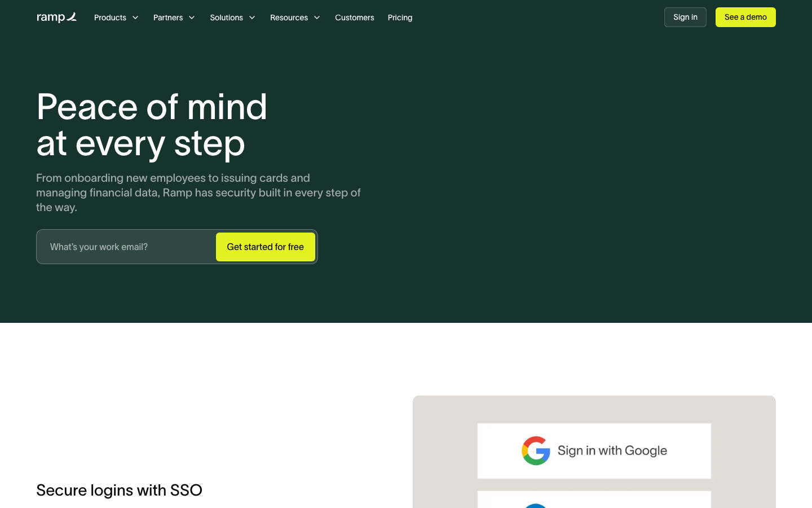812x508 pixels.
Task: Open the Products menu
Action: [116, 17]
